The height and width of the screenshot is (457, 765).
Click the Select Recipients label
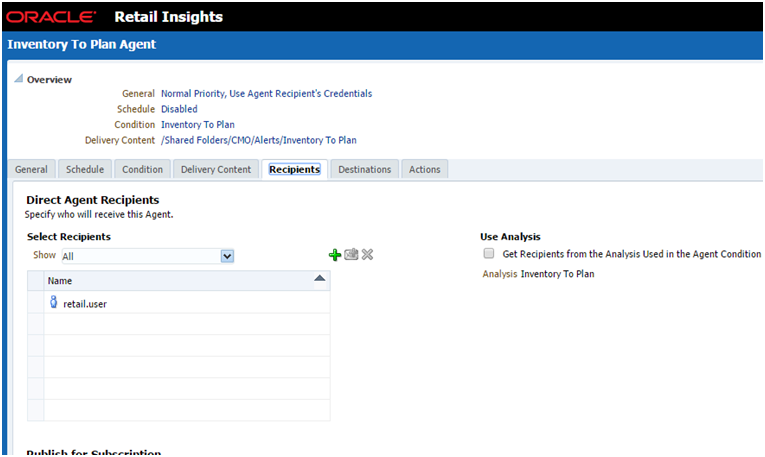pos(69,237)
